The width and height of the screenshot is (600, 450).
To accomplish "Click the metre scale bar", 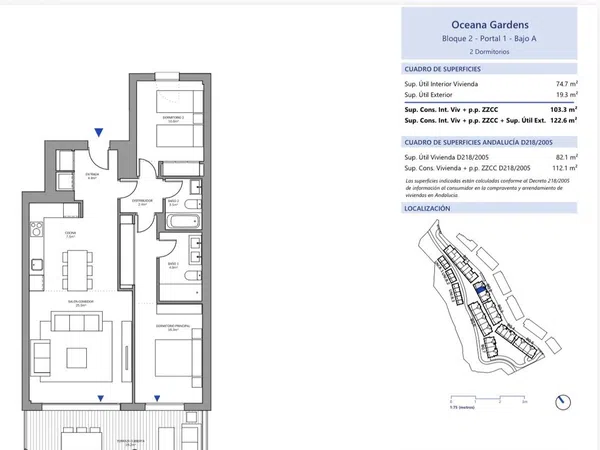I will pos(489,399).
